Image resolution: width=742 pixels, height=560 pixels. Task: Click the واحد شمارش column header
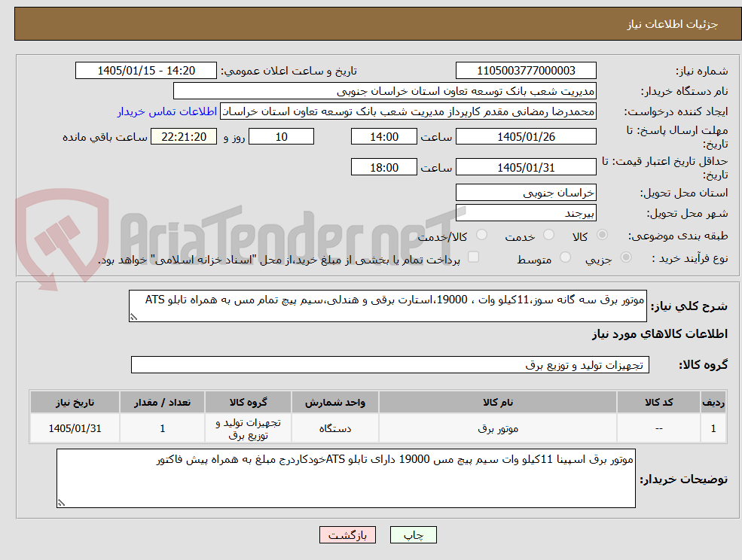[x=335, y=403]
